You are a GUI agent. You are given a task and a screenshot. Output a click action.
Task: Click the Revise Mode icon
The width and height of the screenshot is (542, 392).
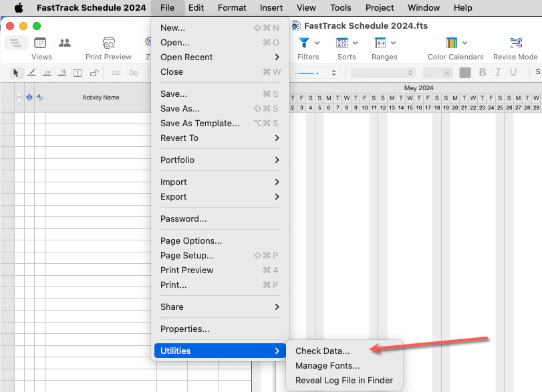click(x=515, y=43)
